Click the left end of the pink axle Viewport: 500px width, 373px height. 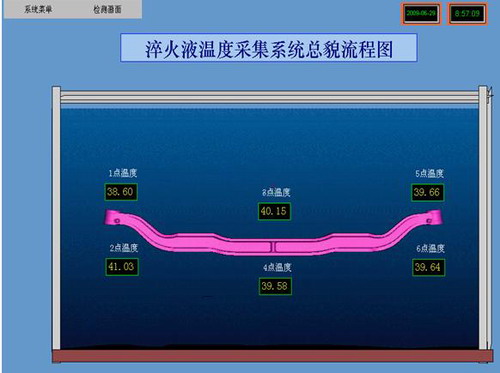113,217
